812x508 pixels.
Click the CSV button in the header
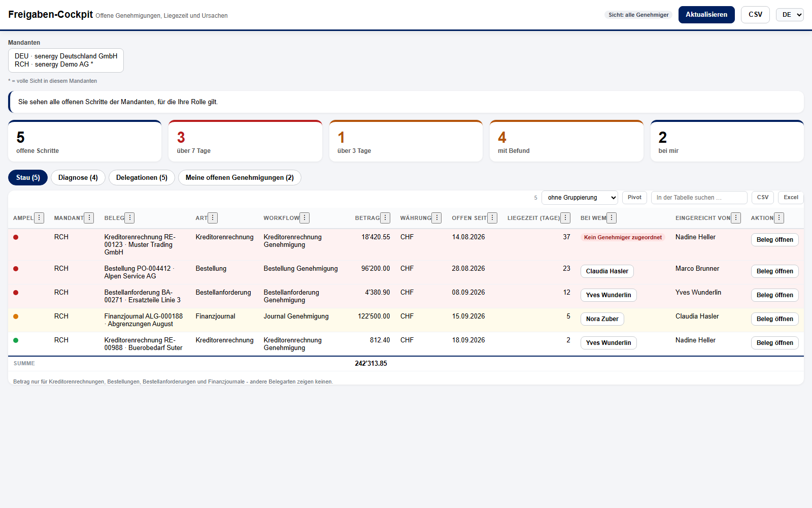tap(755, 15)
